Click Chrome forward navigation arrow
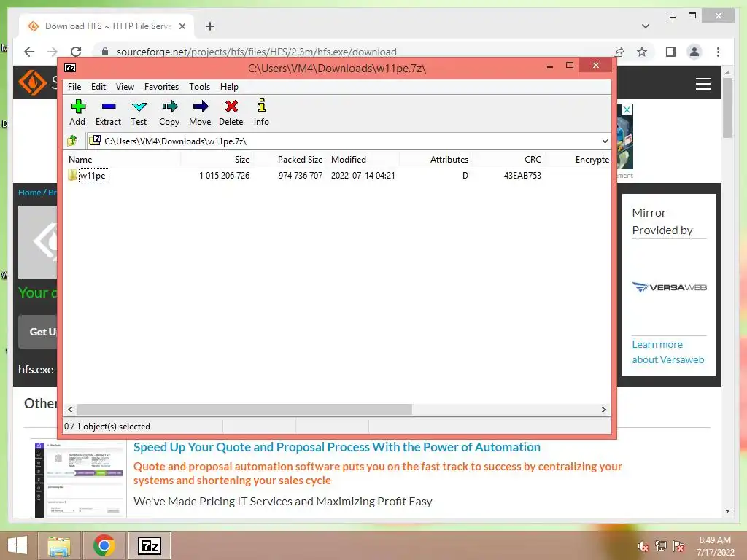Image resolution: width=747 pixels, height=560 pixels. pos(53,52)
